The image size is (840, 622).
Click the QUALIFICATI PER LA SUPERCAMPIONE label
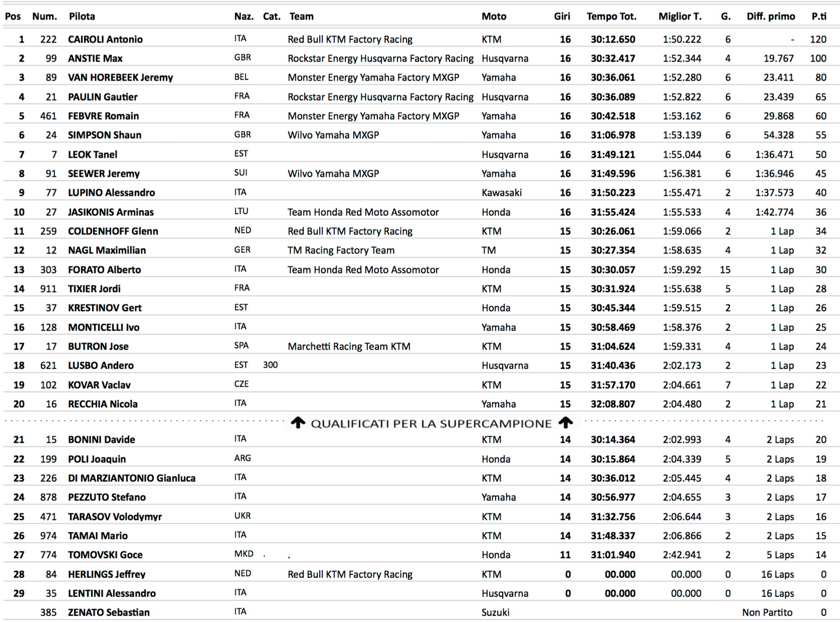pos(431,424)
